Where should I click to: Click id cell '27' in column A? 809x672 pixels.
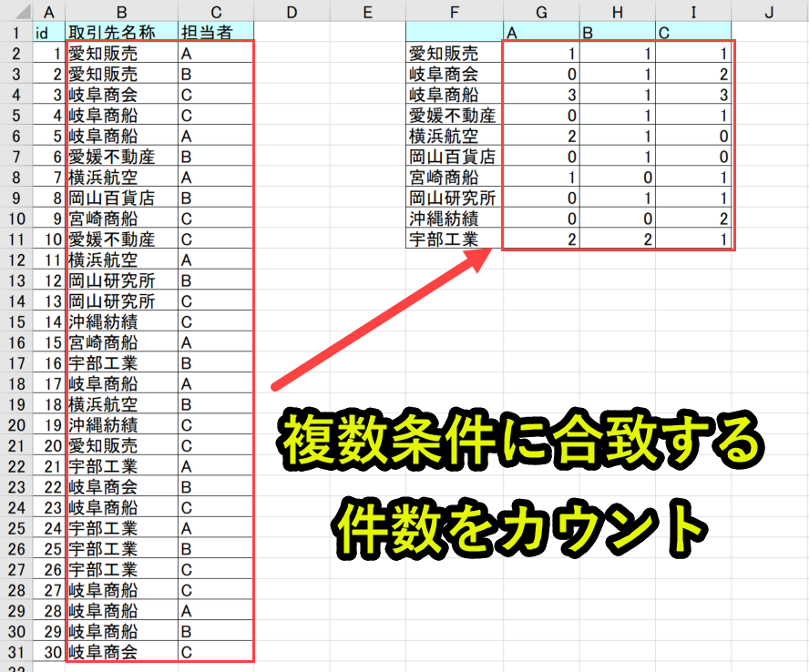[49, 589]
